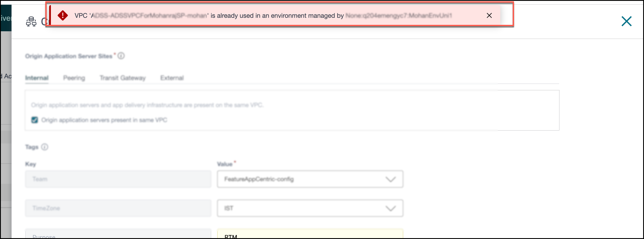The width and height of the screenshot is (644, 239).
Task: Click the Key column label
Action: 31,164
